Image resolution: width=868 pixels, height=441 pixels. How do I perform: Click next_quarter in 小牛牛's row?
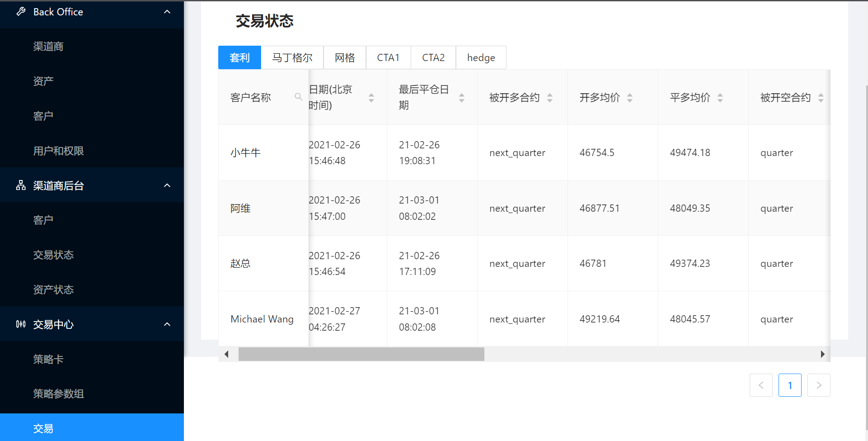click(517, 153)
